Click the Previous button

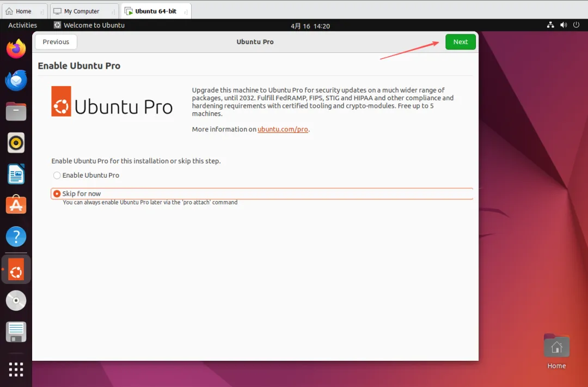coord(56,41)
